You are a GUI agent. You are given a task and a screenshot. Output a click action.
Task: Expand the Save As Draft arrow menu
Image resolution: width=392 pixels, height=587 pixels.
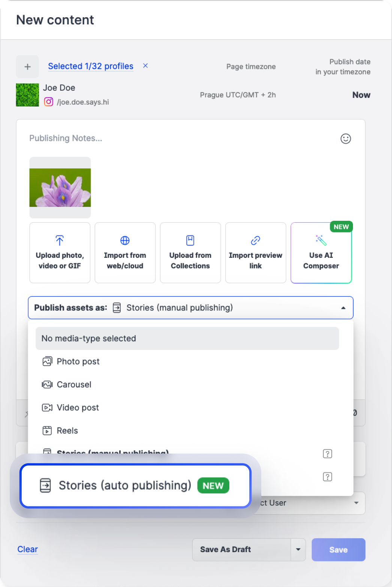click(298, 550)
